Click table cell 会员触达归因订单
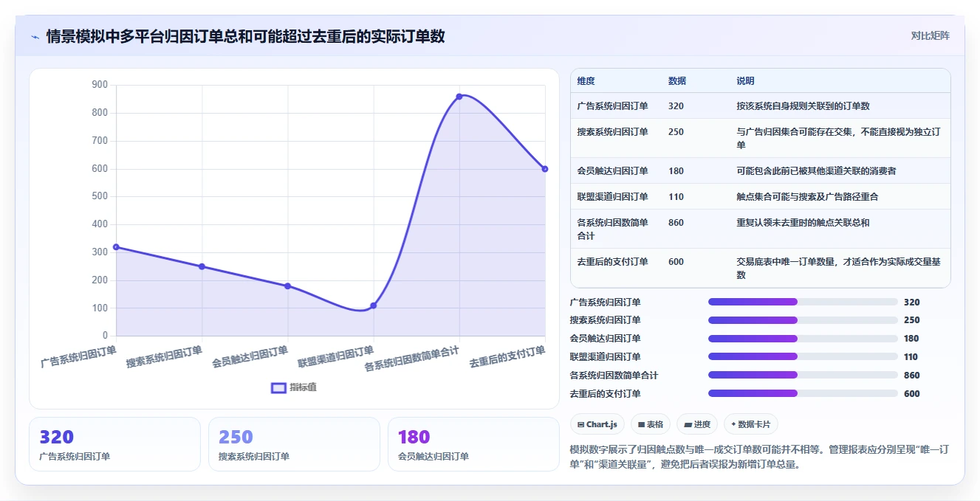The height and width of the screenshot is (501, 980). [x=613, y=171]
